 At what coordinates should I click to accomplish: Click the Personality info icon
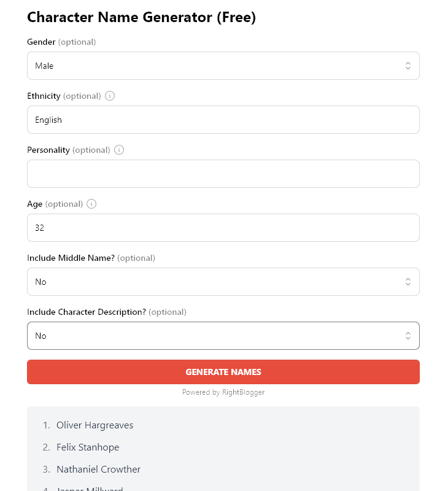point(119,150)
